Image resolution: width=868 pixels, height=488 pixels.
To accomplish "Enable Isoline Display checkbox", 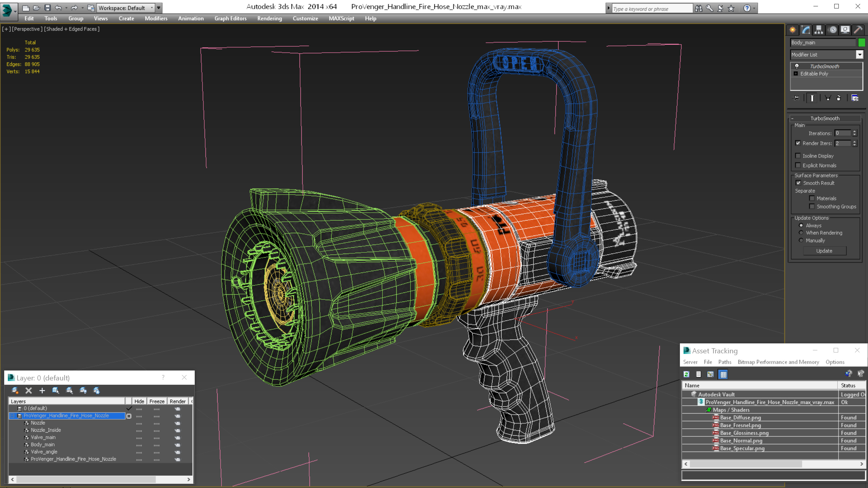I will tap(798, 156).
